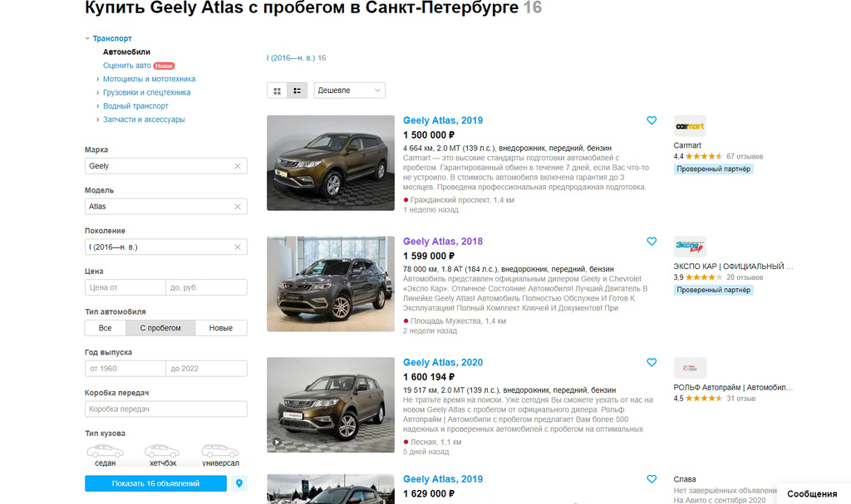Clear the Atlas model field

tap(237, 207)
